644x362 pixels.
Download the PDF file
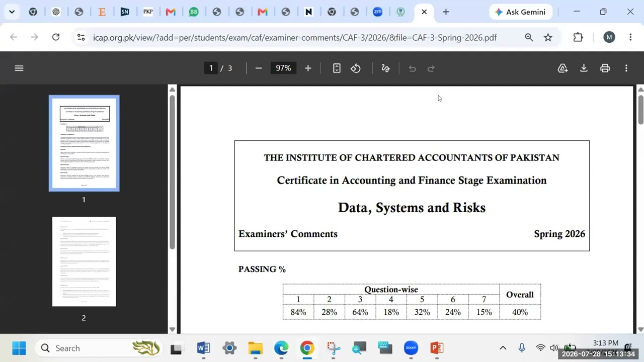(584, 68)
